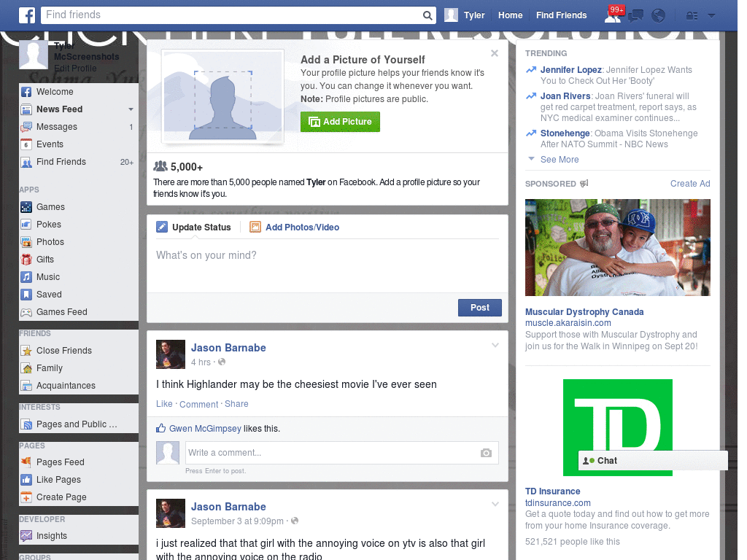The height and width of the screenshot is (560, 747).
Task: Click the camera icon in comment box
Action: (x=486, y=453)
